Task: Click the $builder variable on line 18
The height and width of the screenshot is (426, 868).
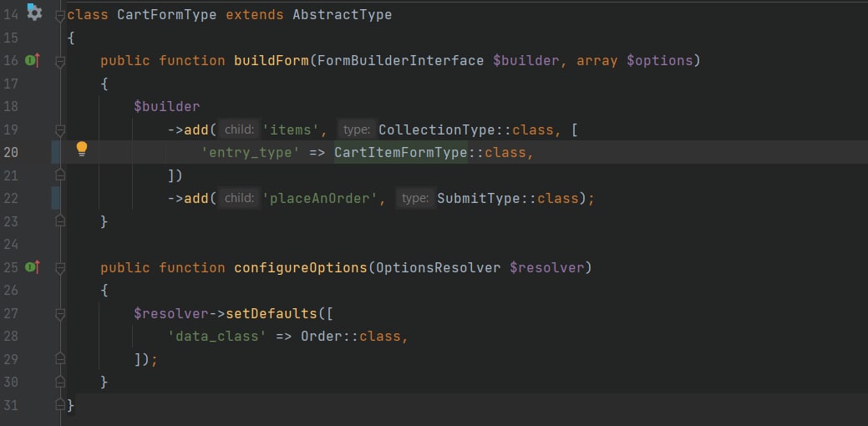Action: coord(166,106)
